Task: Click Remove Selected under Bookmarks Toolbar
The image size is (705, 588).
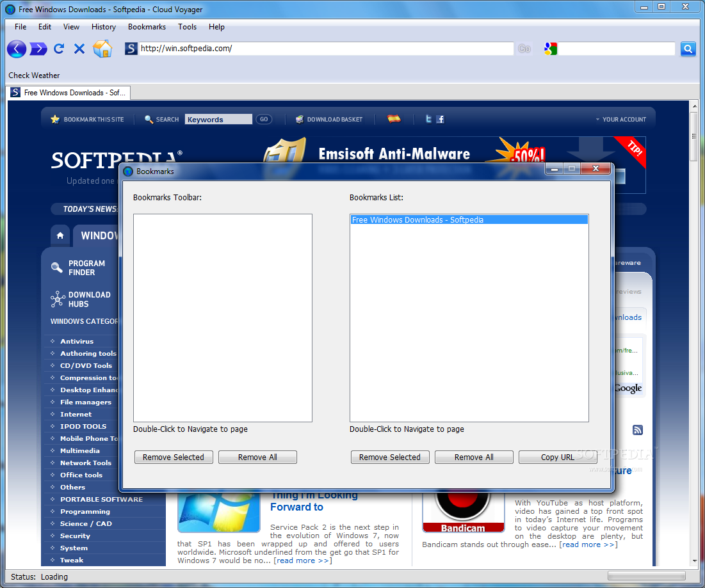Action: click(174, 457)
